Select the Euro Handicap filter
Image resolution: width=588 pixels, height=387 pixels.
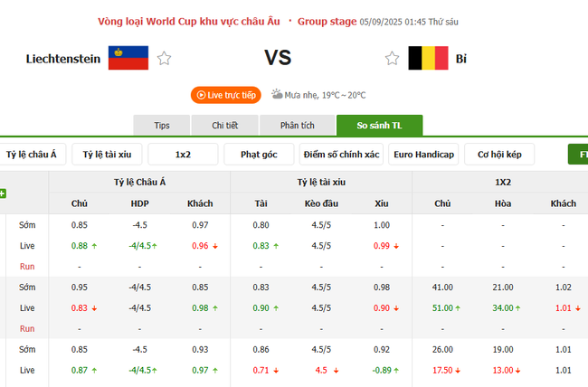point(423,155)
